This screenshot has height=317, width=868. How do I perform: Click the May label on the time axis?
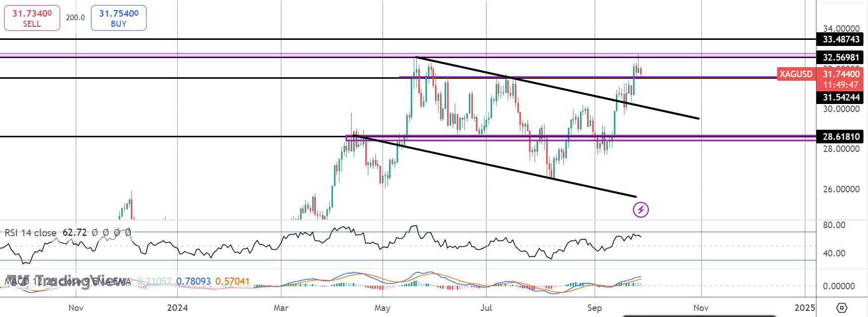[382, 307]
